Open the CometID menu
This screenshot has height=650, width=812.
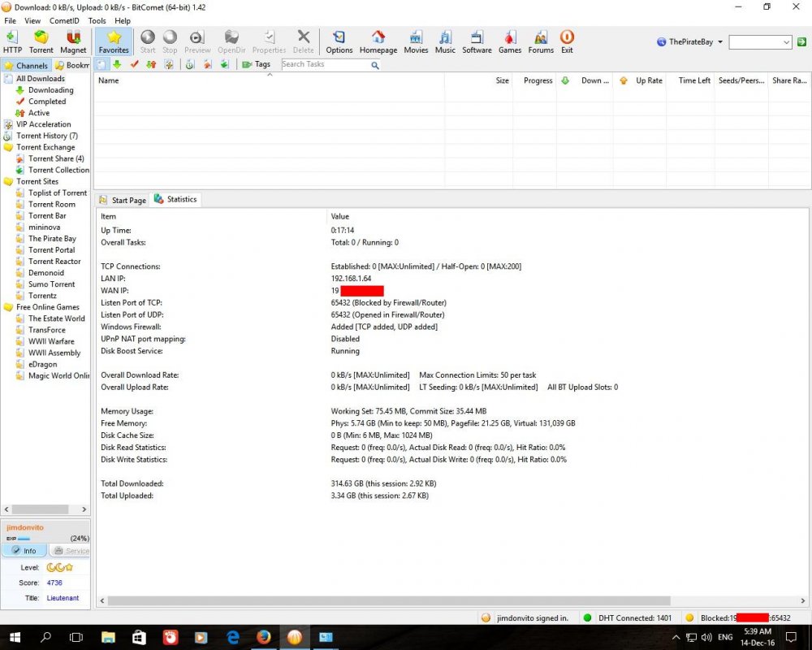(x=64, y=21)
